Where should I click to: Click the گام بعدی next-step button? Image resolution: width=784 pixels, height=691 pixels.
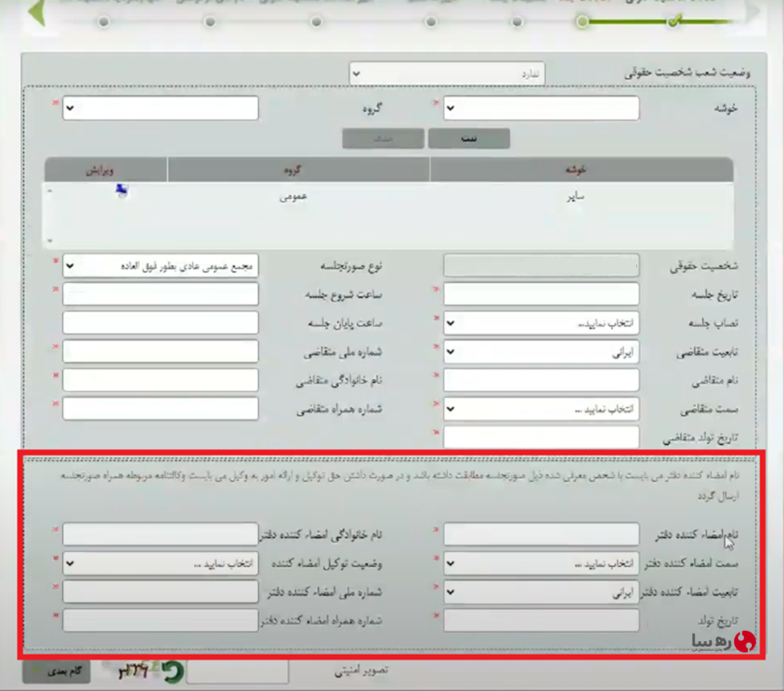tap(56, 672)
